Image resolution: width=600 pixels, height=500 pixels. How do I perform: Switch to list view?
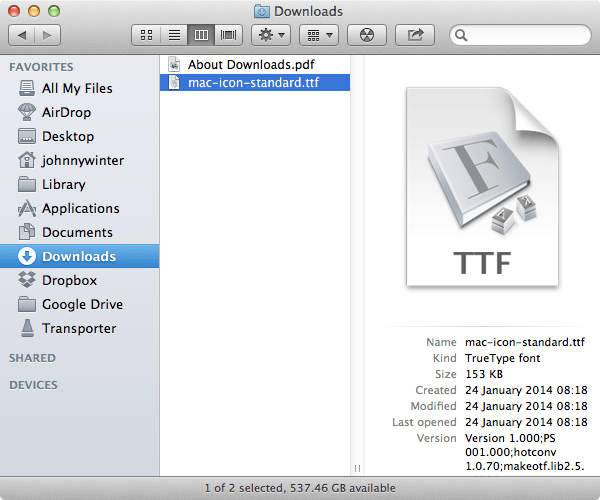coord(174,35)
